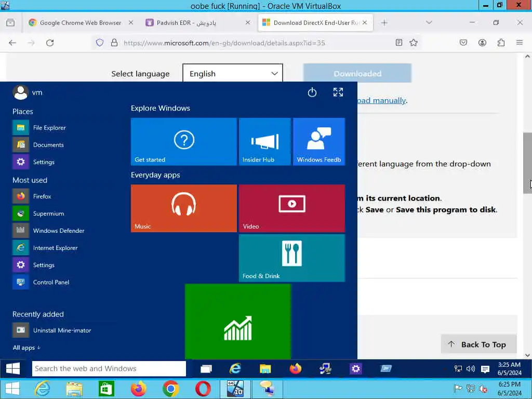Open guest clock showing 3:25 AM
This screenshot has height=399, width=532.
click(x=509, y=368)
